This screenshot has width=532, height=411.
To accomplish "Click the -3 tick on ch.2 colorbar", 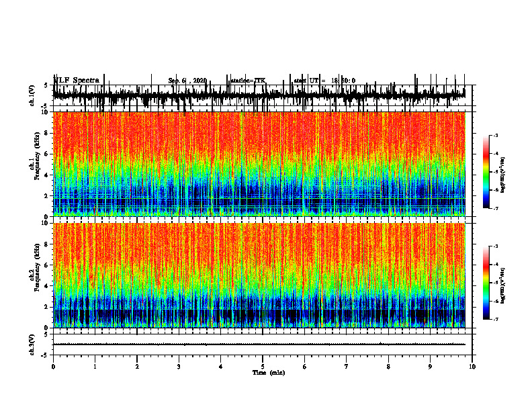I will tap(495, 246).
